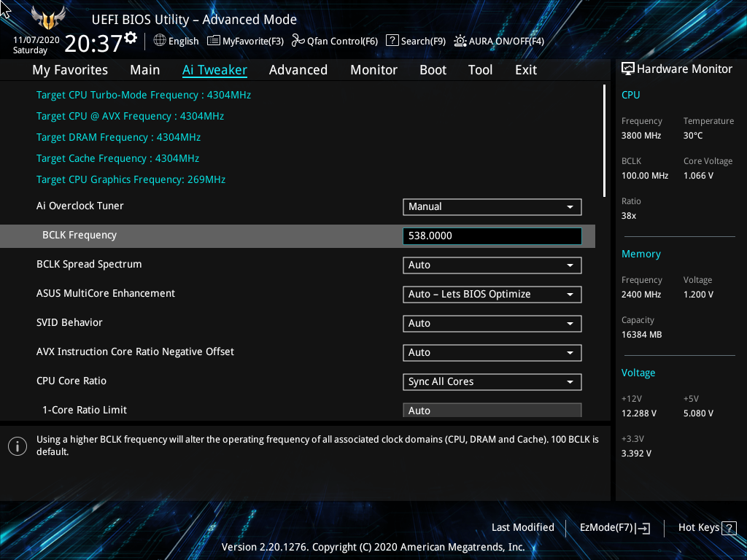747x560 pixels.
Task: Select the 1-Core Ratio Limit label
Action: pyautogui.click(x=85, y=410)
